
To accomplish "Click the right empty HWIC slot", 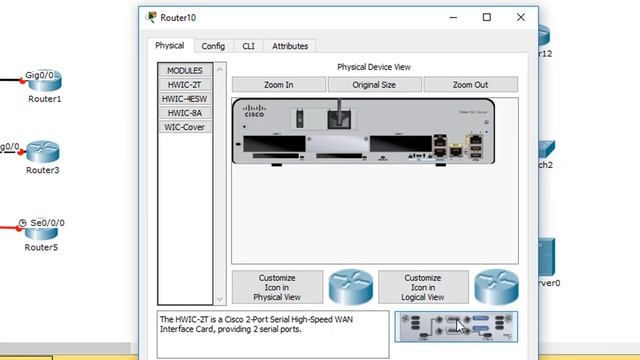I will coord(400,144).
